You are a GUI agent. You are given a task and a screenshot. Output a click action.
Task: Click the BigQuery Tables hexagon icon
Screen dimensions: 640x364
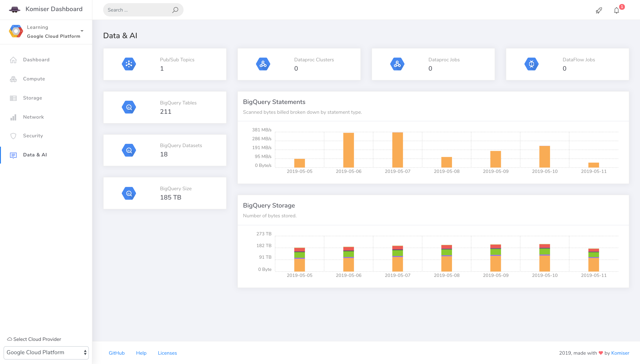pos(129,107)
